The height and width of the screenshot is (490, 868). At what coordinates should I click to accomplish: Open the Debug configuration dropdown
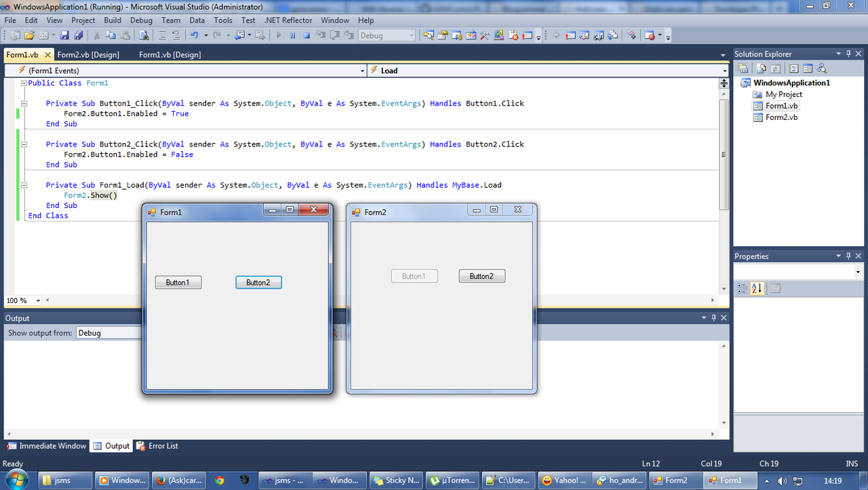click(387, 35)
